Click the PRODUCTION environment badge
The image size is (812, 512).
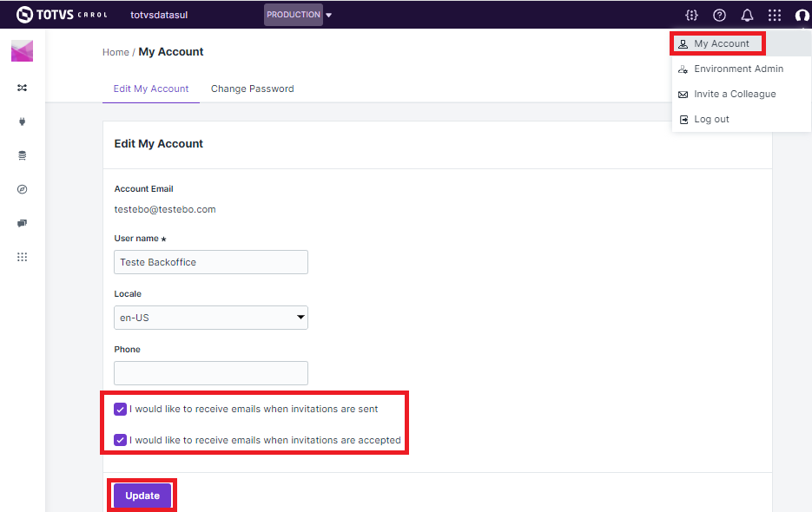pos(294,15)
